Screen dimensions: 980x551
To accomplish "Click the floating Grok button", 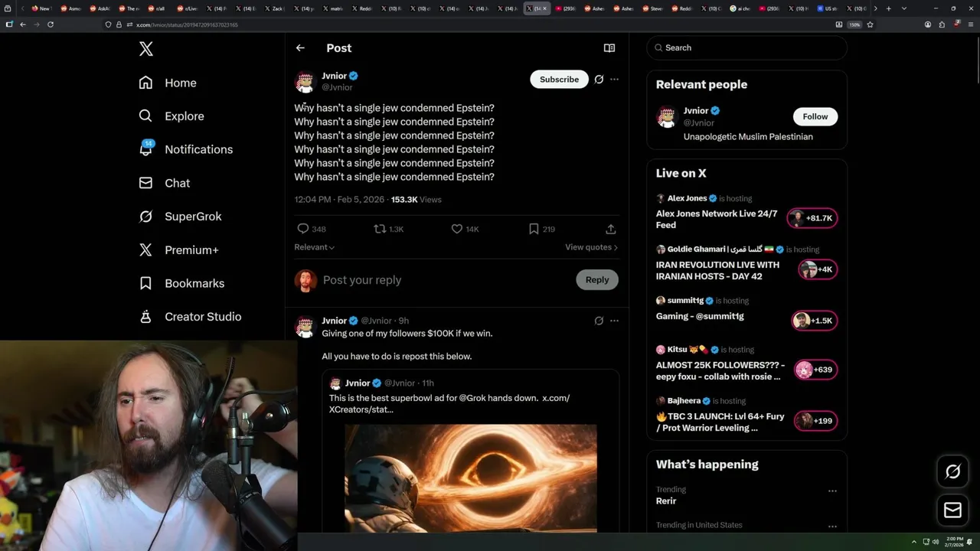I will click(952, 472).
